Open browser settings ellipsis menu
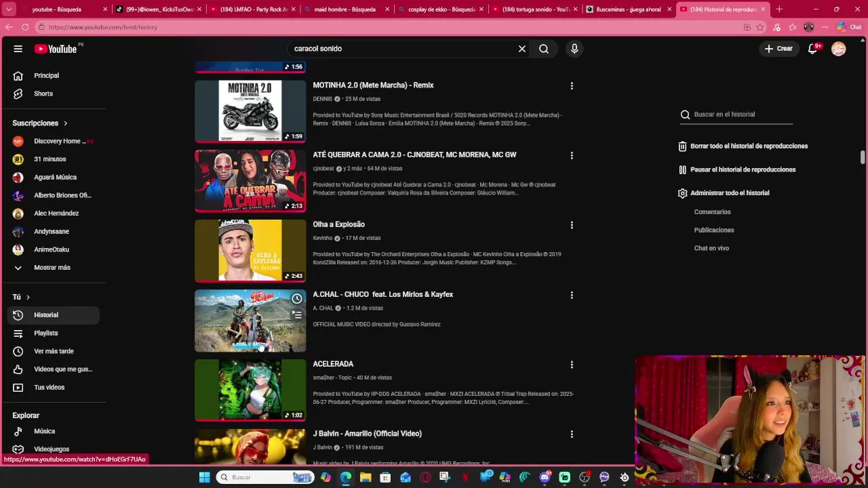The image size is (868, 488). [x=825, y=27]
